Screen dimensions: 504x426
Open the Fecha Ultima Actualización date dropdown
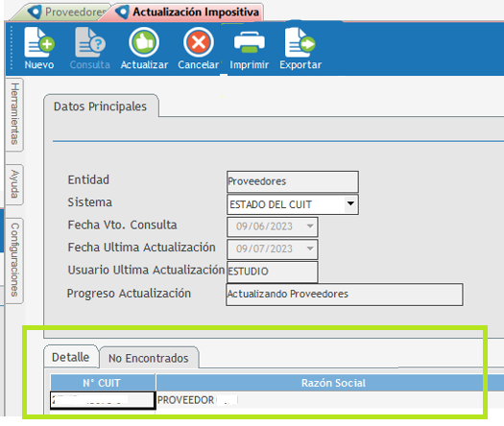pos(310,248)
